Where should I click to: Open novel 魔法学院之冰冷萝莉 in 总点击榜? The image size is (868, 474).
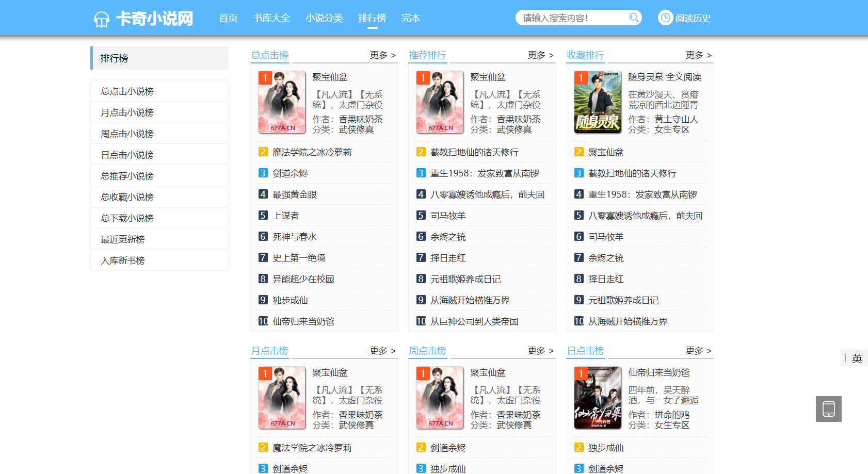[312, 152]
